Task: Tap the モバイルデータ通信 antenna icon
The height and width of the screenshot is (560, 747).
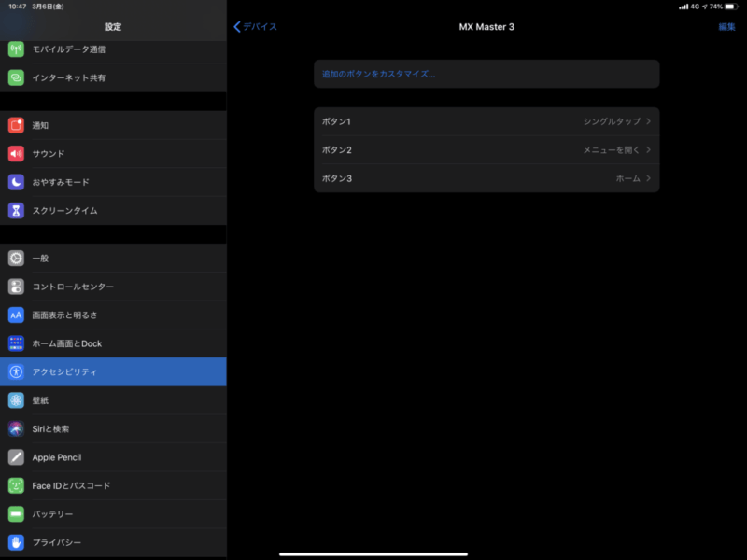Action: pos(16,49)
